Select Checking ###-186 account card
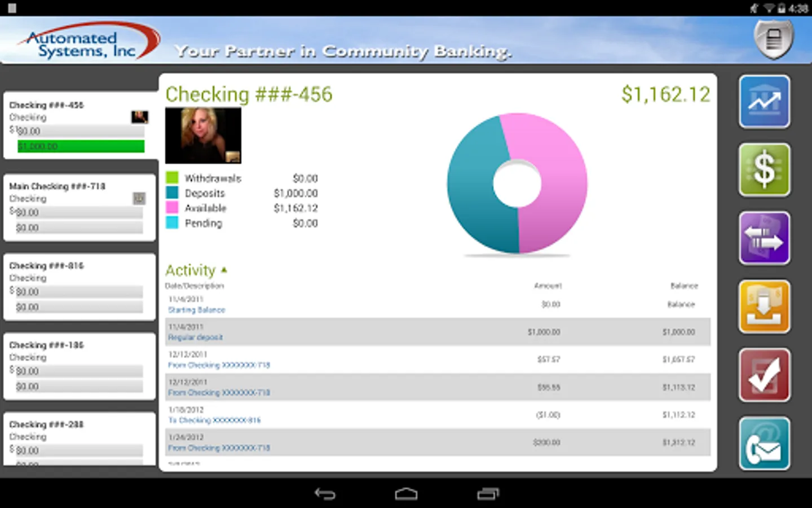The height and width of the screenshot is (508, 812). coord(80,367)
